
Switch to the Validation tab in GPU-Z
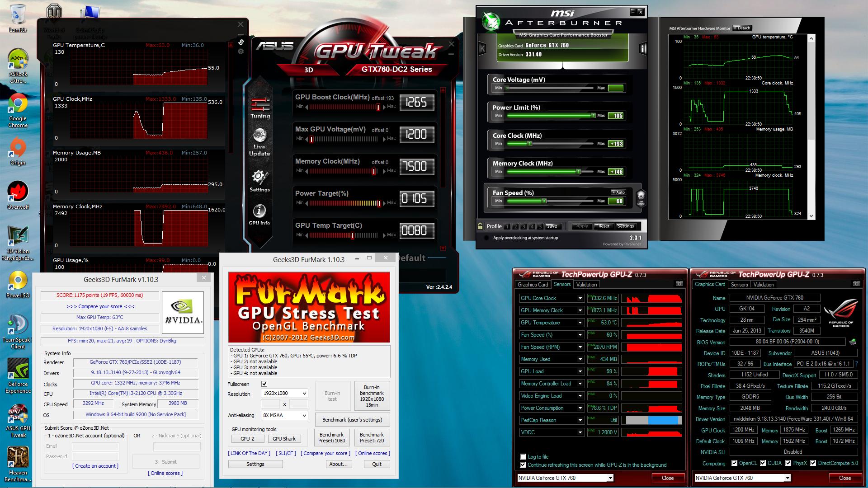[x=764, y=285]
